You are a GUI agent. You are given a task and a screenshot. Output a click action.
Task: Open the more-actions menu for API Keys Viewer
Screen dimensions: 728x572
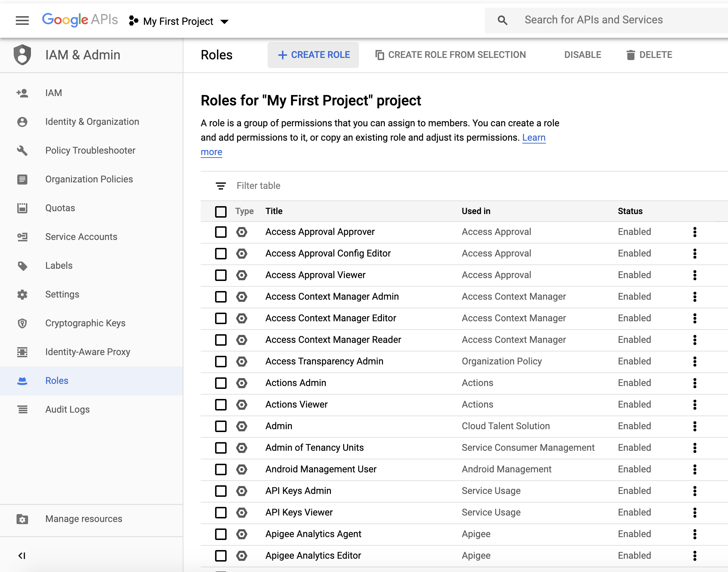(x=695, y=513)
